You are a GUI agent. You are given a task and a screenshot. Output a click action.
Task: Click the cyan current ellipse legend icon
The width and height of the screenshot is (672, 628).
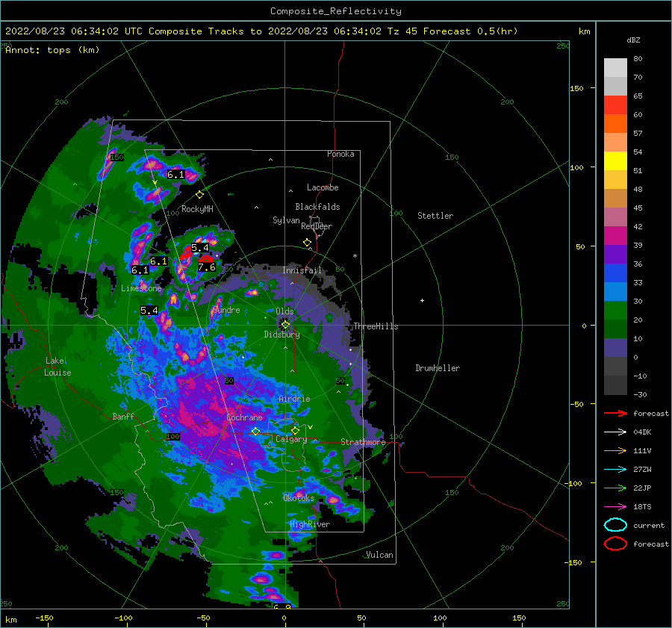(616, 525)
